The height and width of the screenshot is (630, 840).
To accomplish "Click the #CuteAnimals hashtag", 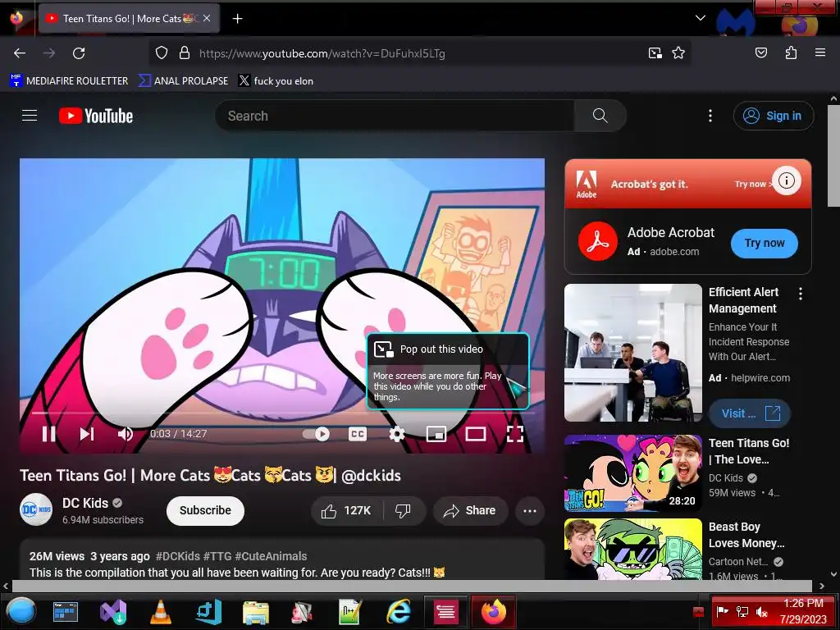I will pos(271,556).
